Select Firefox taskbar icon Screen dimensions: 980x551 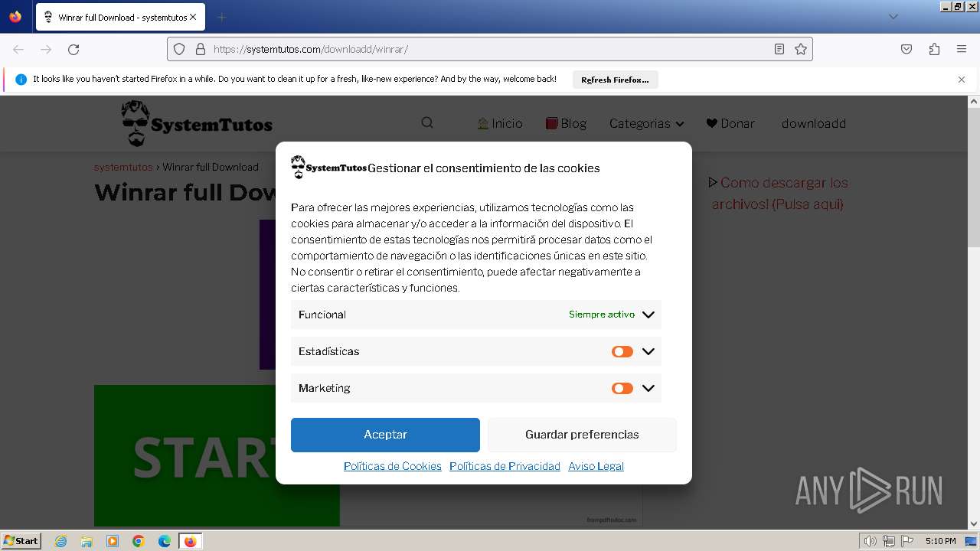click(191, 541)
